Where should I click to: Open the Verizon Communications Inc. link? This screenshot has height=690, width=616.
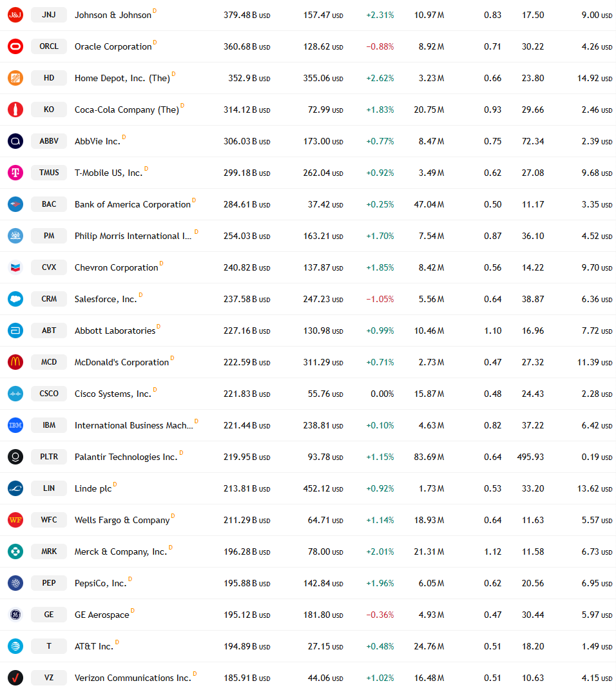coord(133,678)
